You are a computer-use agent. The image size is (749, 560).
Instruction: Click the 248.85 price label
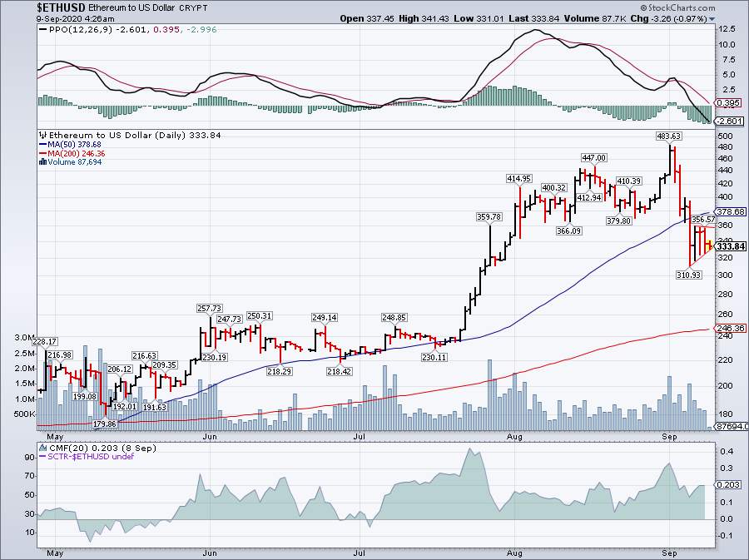point(394,317)
